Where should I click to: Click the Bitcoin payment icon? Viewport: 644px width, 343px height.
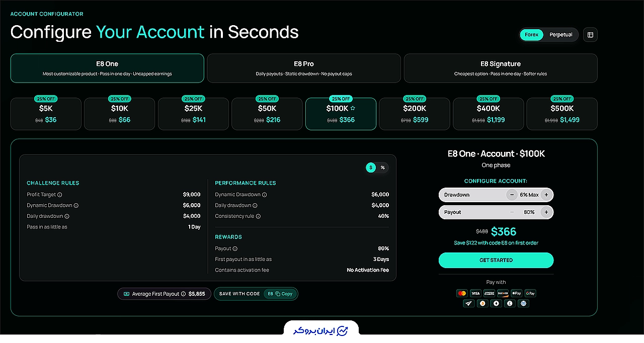pyautogui.click(x=482, y=303)
